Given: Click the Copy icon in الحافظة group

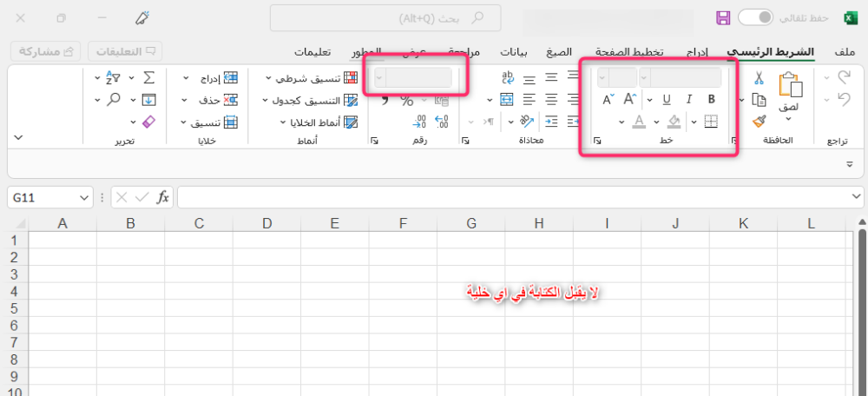Looking at the screenshot, I should coord(759,100).
